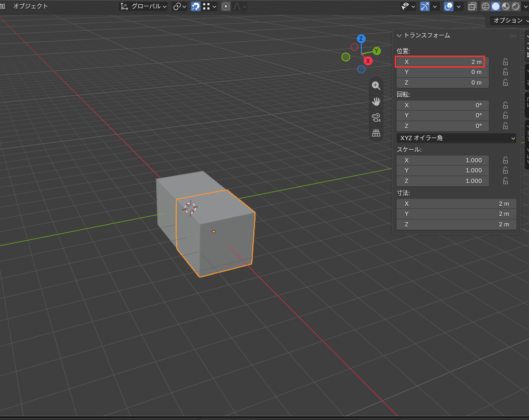
Task: Open the snapping elements dropdown
Action: [x=210, y=6]
